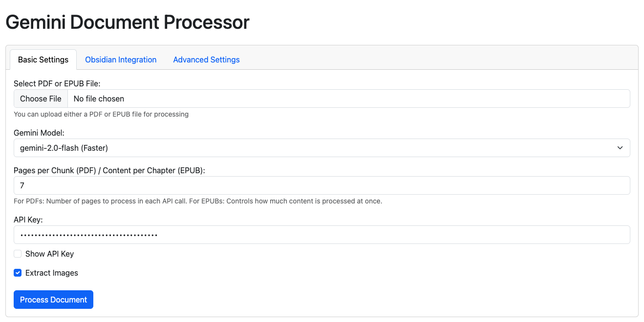Click into the API Key password field
Screen dimensions: 644x322
click(x=322, y=235)
